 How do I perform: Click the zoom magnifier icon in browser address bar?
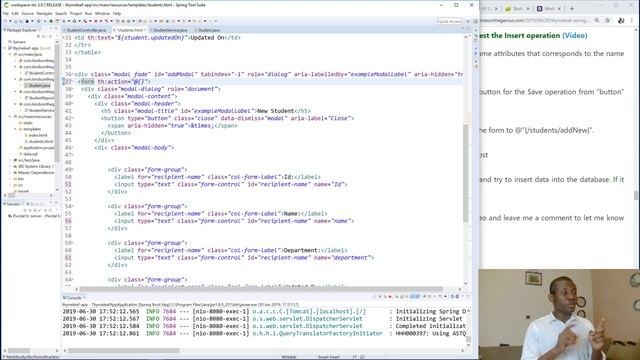(597, 20)
